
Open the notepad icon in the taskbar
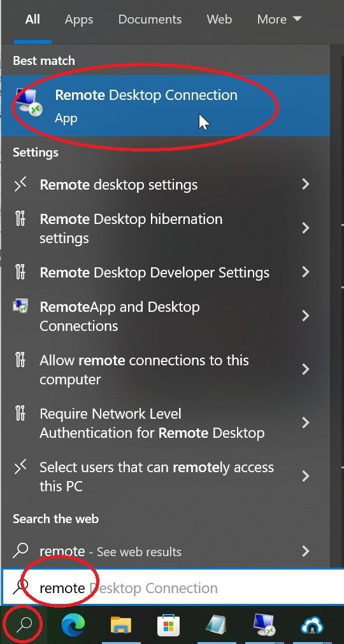coord(216,626)
